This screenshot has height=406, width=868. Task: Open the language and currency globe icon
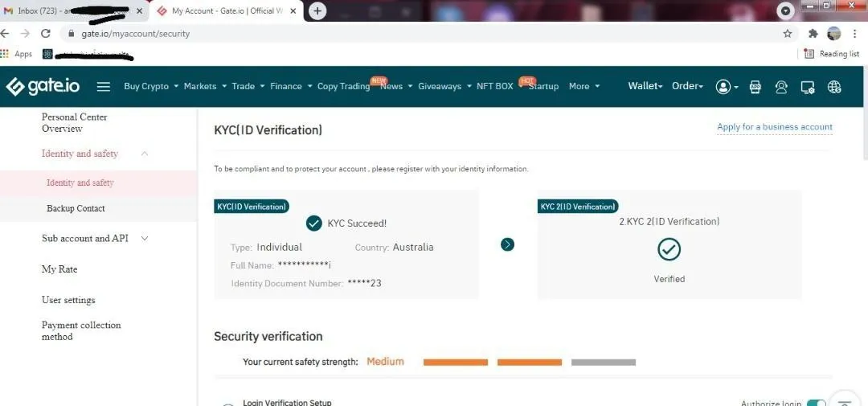pos(834,87)
